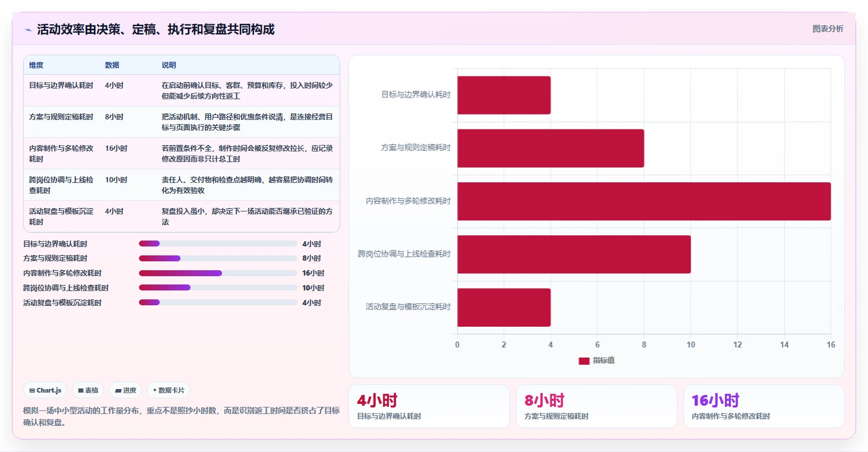This screenshot has height=452, width=868.
Task: Click the chart axis label 活动复盘与模板沉淀耗时
Action: (408, 307)
